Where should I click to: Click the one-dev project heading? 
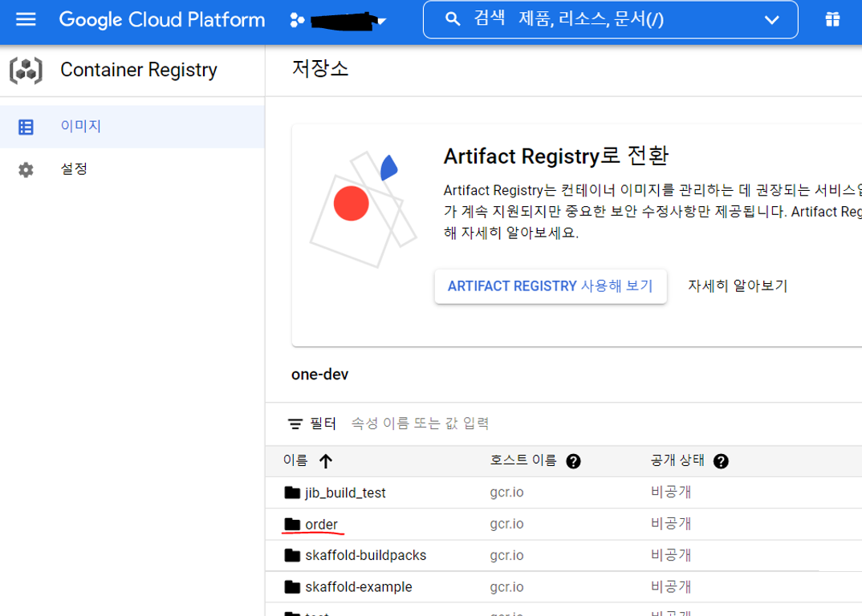[x=319, y=375]
